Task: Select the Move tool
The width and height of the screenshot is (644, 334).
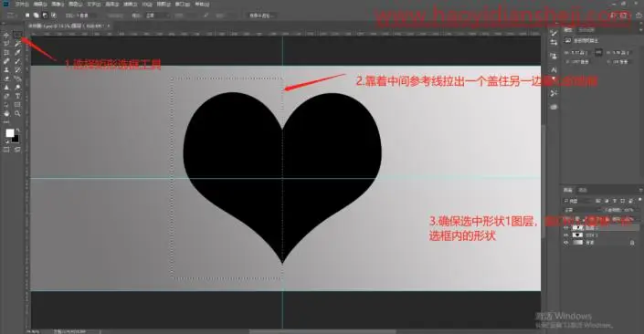Action: pos(6,36)
